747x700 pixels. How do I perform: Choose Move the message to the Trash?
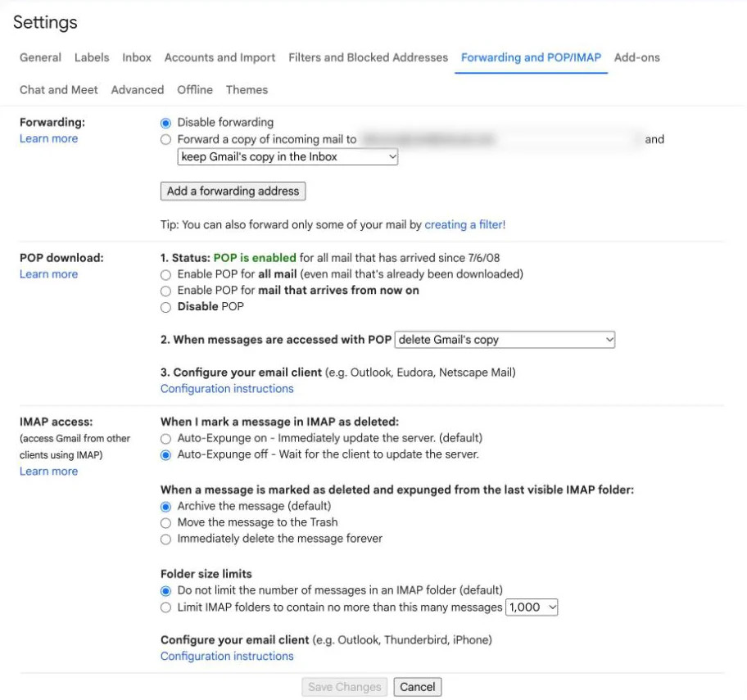(165, 523)
